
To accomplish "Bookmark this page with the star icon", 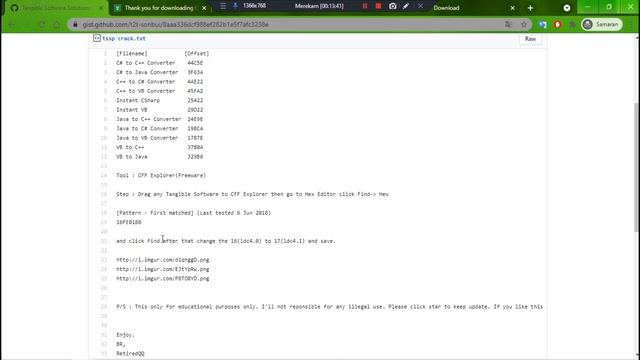I will tap(524, 24).
